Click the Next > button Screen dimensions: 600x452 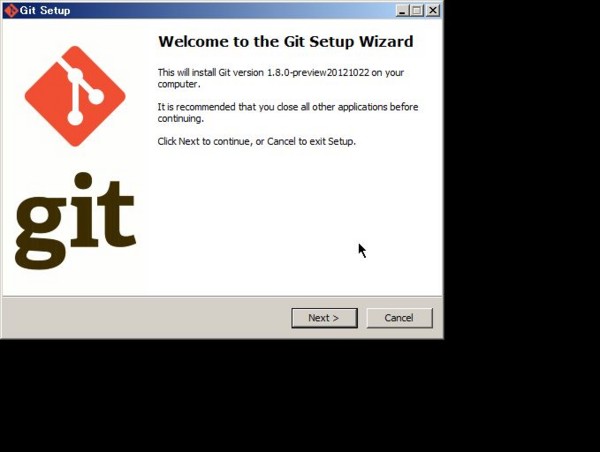[324, 318]
